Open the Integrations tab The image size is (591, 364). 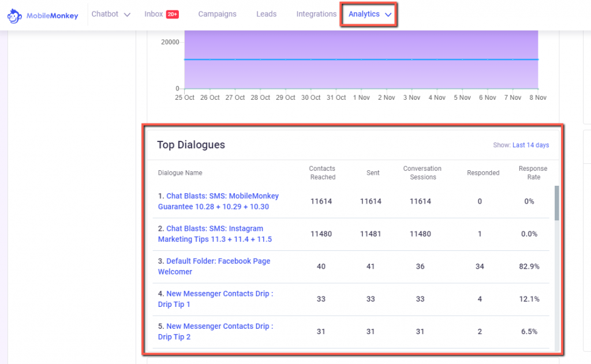coord(316,14)
